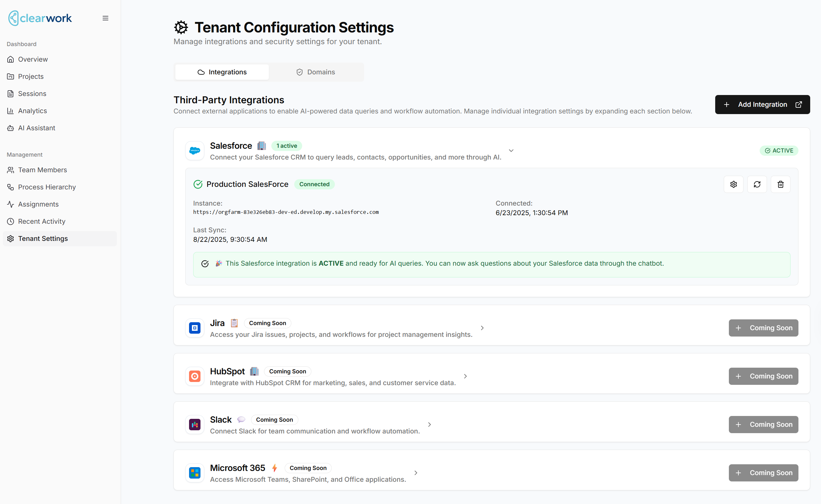Click the building emoji next to HubSpot
The image size is (821, 504).
tap(254, 371)
